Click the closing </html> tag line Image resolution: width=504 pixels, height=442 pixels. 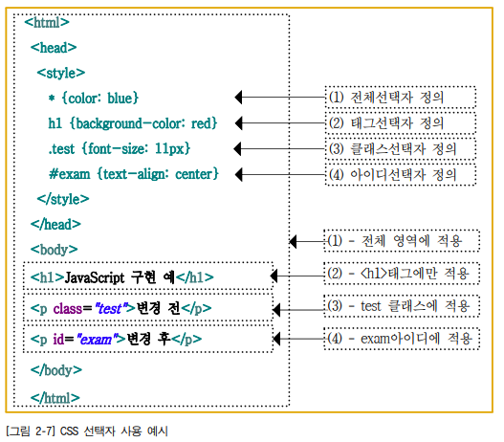click(x=55, y=398)
